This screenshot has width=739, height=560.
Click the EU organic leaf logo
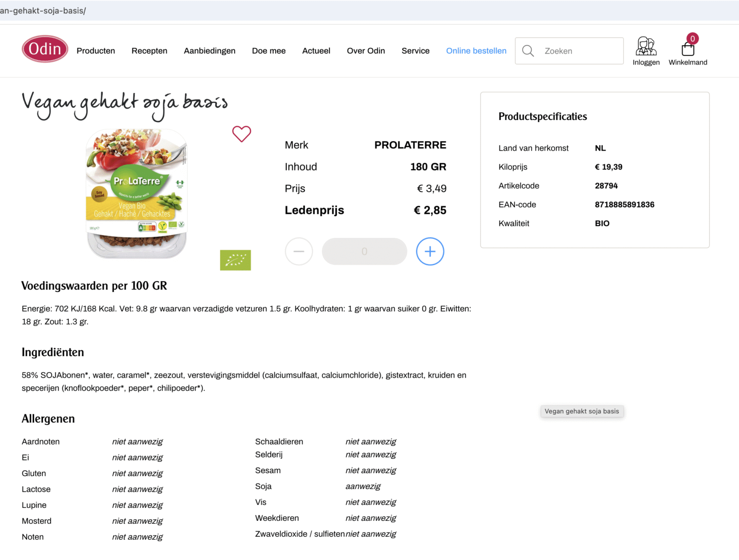click(x=236, y=260)
